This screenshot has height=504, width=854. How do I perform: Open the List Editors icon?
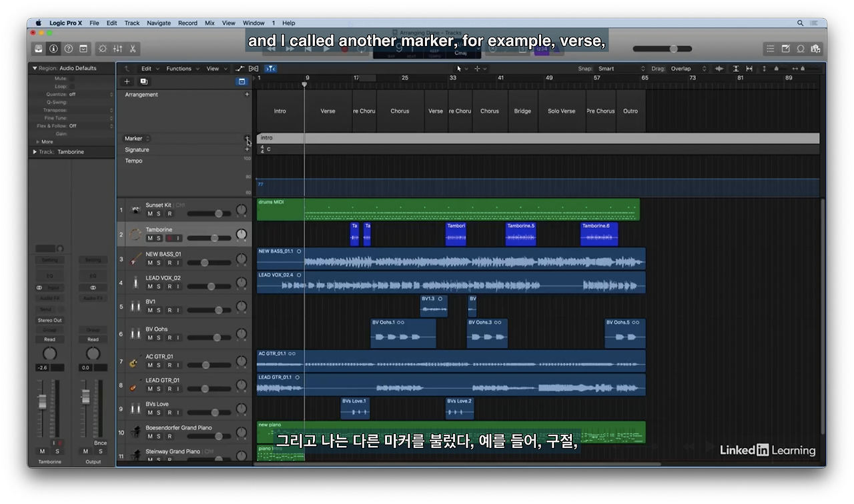(770, 49)
